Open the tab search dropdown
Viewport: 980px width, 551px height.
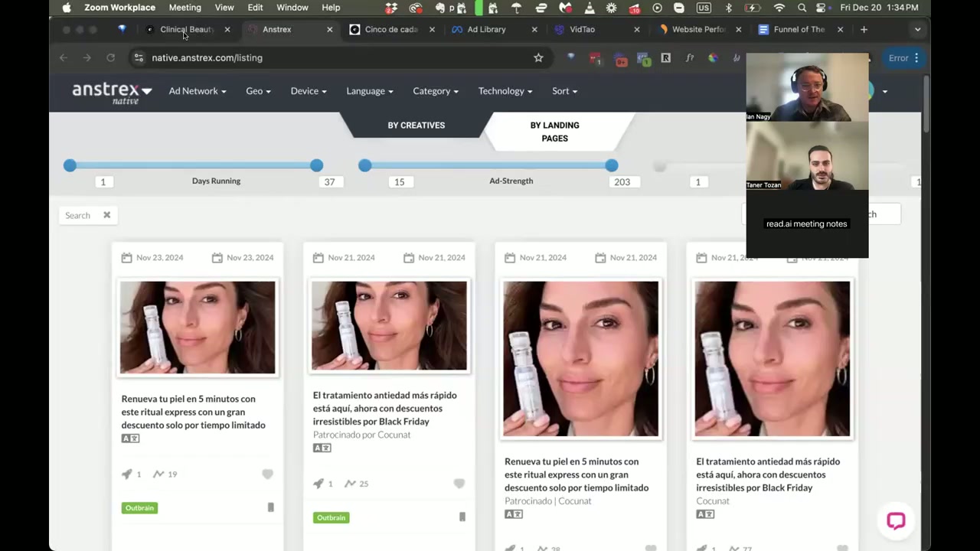pyautogui.click(x=917, y=29)
